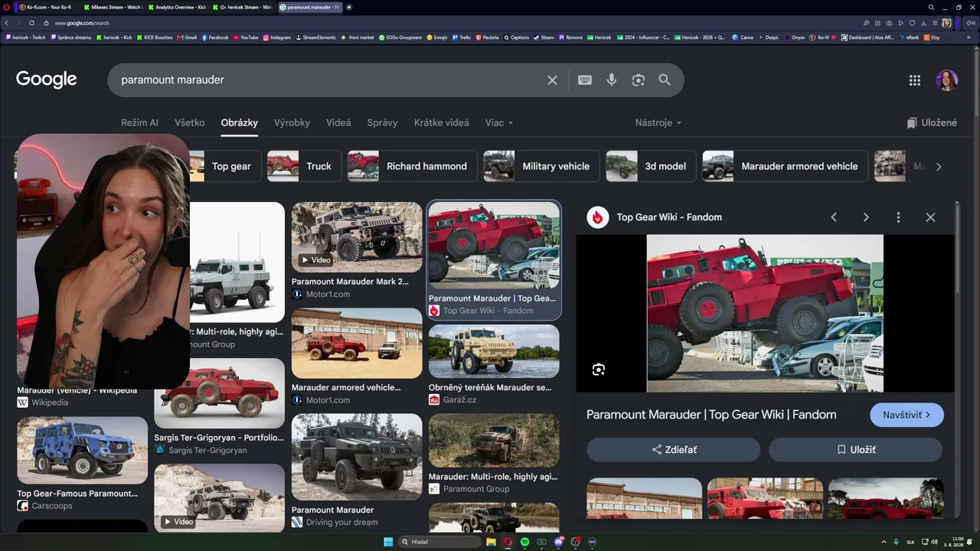
Task: Click in the Google search input field
Action: point(329,80)
